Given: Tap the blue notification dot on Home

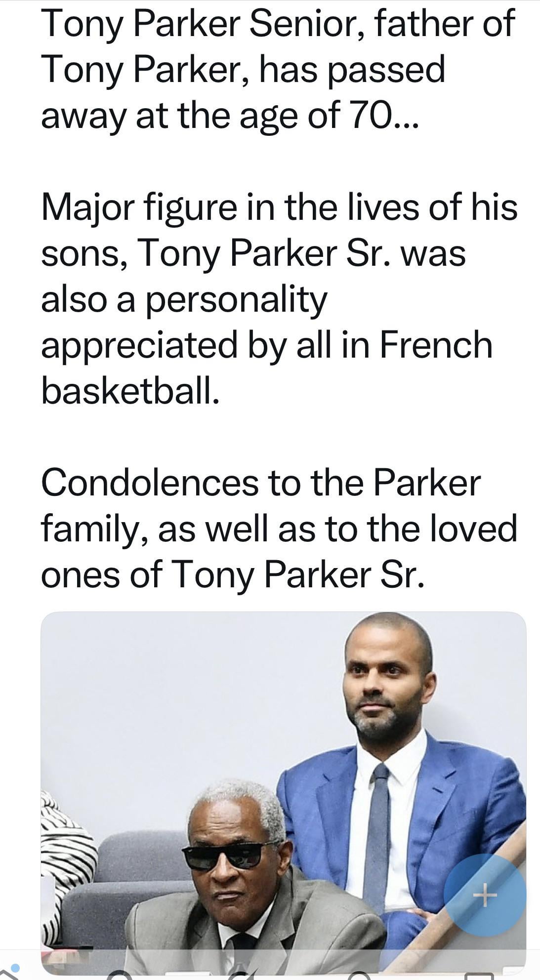Looking at the screenshot, I should click(15, 967).
